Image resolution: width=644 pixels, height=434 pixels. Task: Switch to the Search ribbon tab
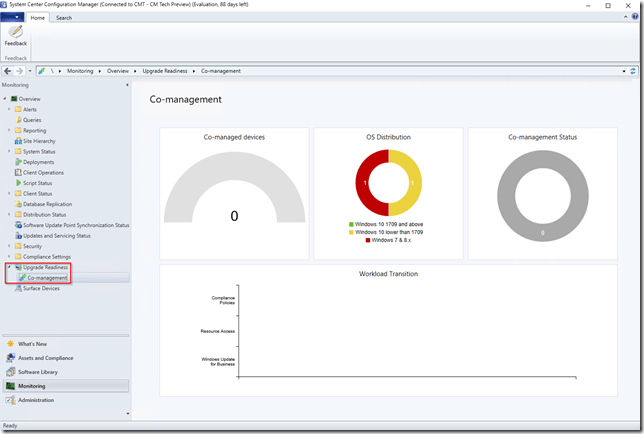tap(63, 18)
